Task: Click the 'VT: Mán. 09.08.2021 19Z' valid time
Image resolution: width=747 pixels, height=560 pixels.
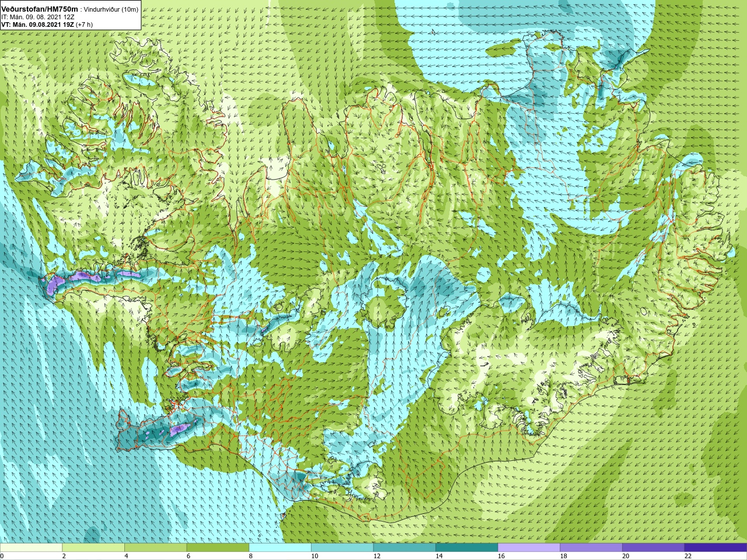Action: point(38,24)
